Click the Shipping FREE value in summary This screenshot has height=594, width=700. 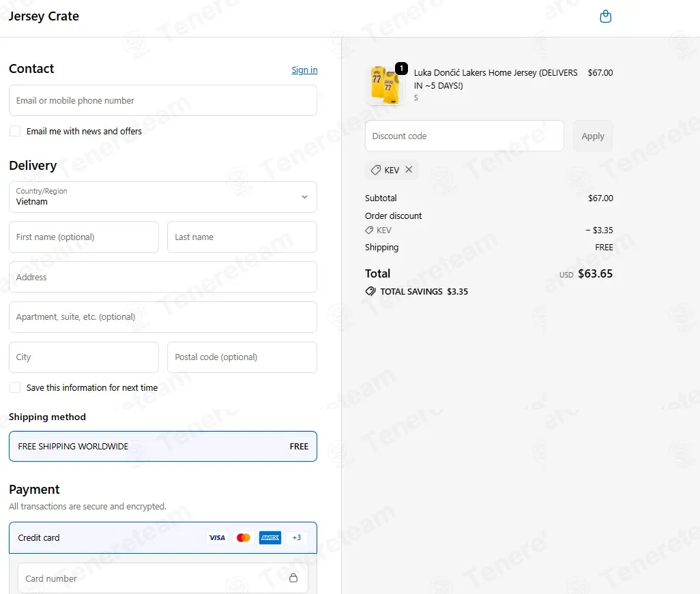tap(604, 248)
